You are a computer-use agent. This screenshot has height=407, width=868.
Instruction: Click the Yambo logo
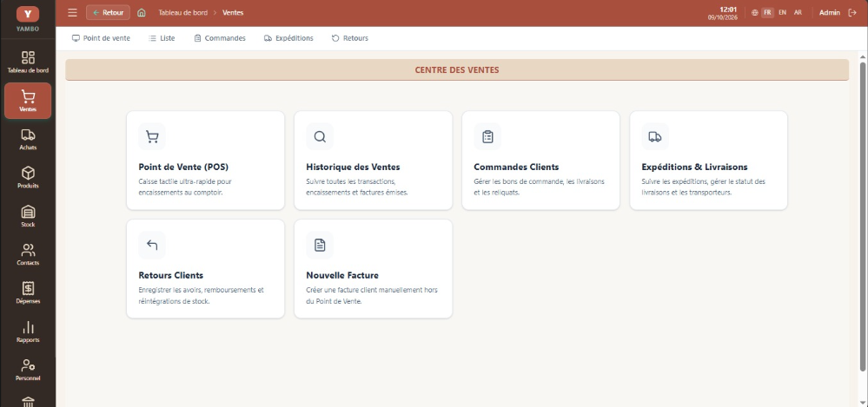click(x=28, y=19)
